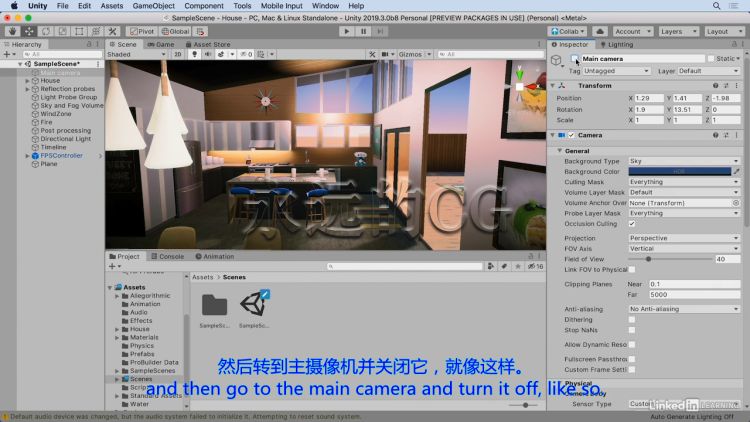This screenshot has height=422, width=750.
Task: Click the Account button
Action: 632,31
